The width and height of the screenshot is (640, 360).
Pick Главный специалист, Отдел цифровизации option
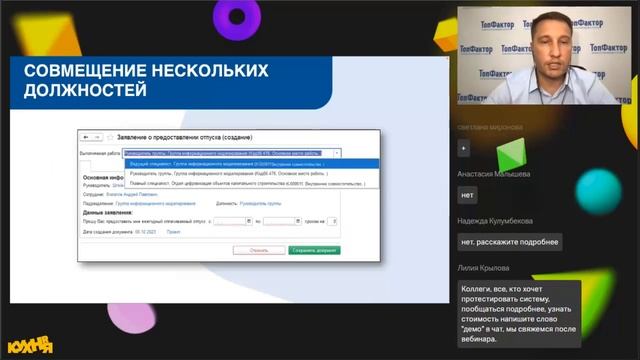click(252, 184)
